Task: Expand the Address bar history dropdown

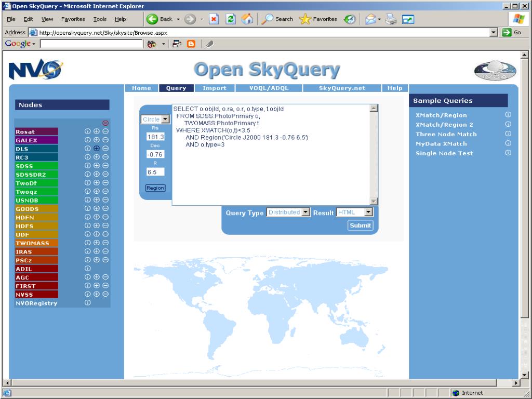Action: [x=494, y=33]
